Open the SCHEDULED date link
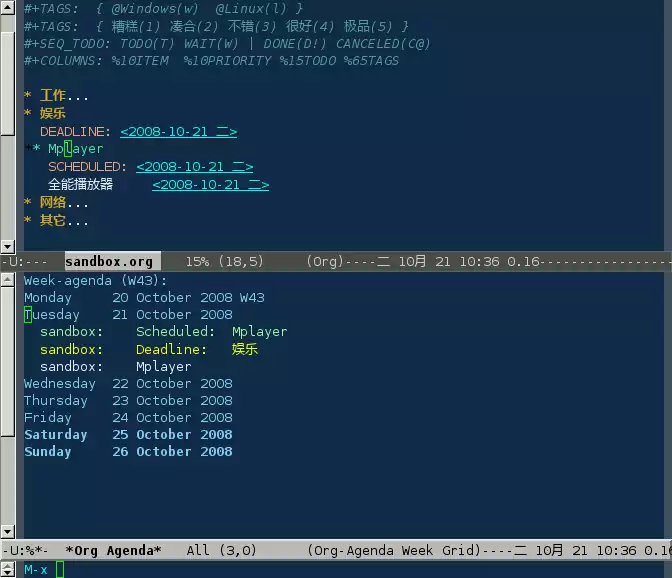Viewport: 672px width, 578px height. click(194, 167)
